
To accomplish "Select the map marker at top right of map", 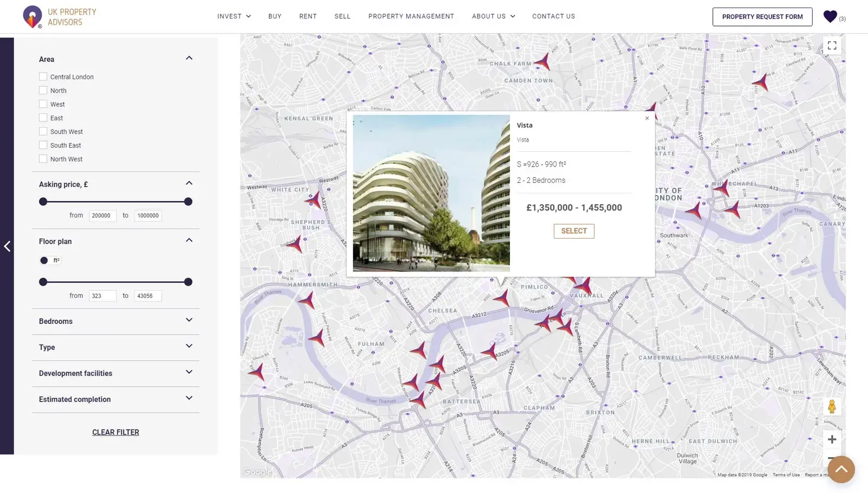I will (762, 82).
